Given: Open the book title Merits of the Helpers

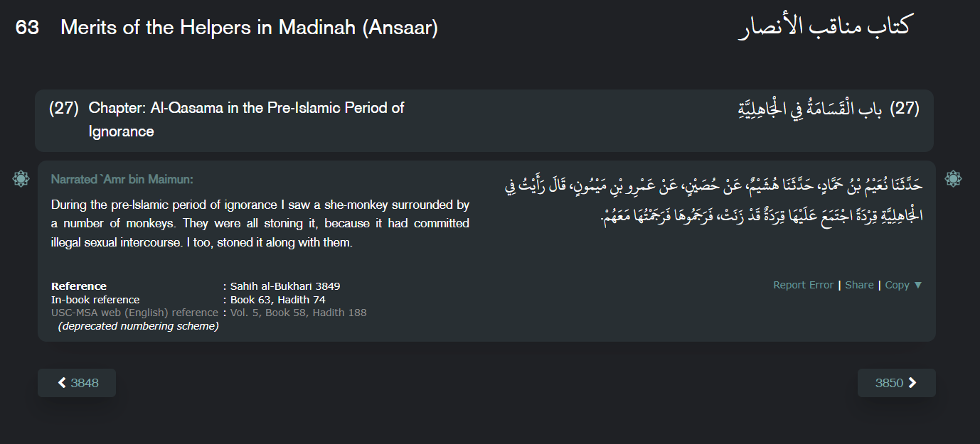Looking at the screenshot, I should click(x=249, y=28).
